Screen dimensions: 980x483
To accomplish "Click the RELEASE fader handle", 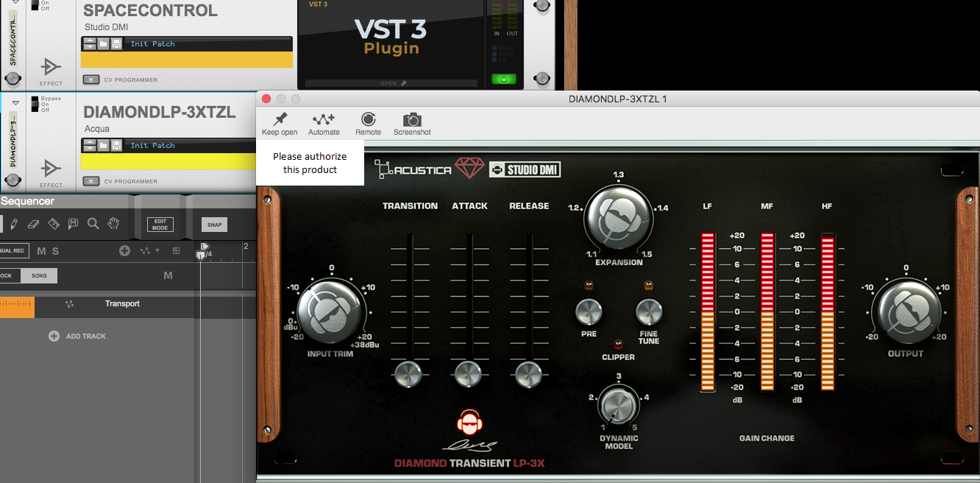I will click(x=529, y=374).
